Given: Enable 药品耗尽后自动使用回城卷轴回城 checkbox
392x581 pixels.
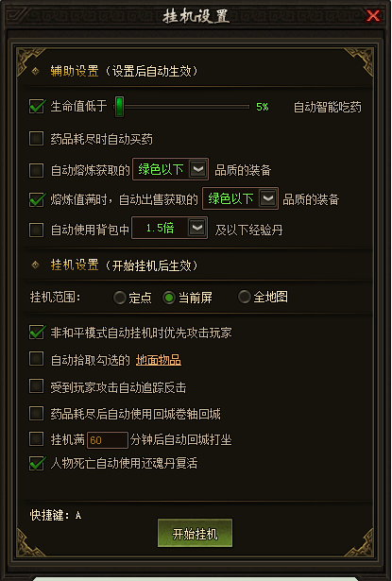Looking at the screenshot, I should 36,413.
